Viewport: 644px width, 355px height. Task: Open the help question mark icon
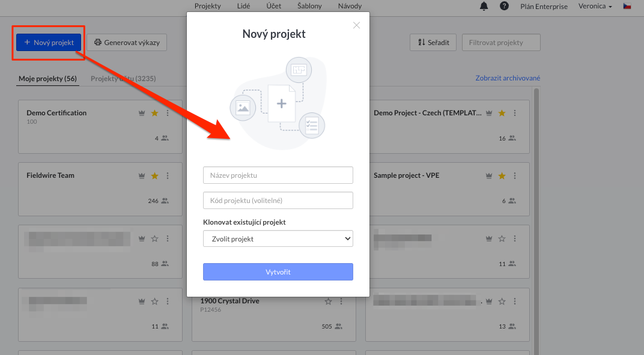pyautogui.click(x=504, y=6)
